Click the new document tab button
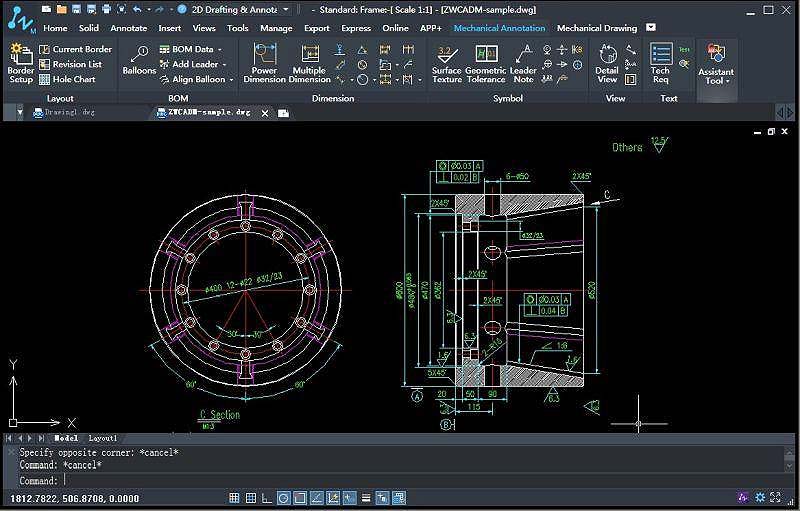 pyautogui.click(x=283, y=113)
